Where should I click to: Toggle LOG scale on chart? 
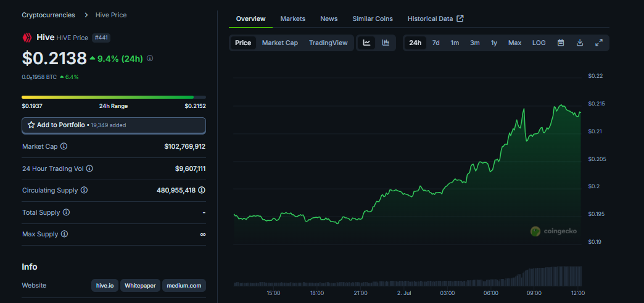click(x=539, y=43)
